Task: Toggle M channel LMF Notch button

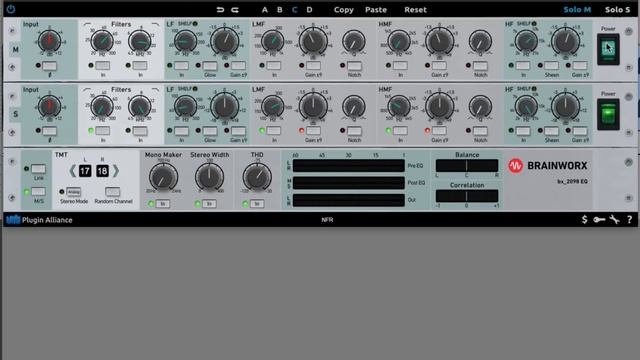Action: click(x=354, y=65)
